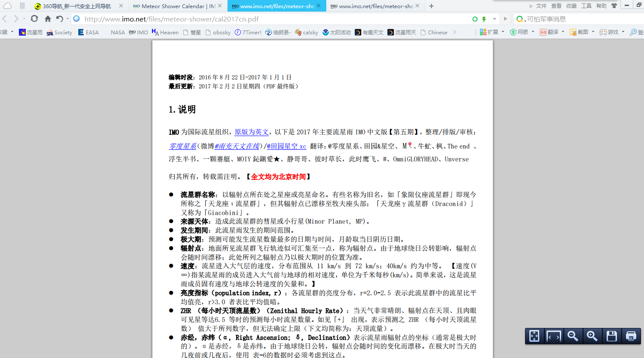Open a new tab with plus button
The height and width of the screenshot is (358, 644).
click(431, 6)
